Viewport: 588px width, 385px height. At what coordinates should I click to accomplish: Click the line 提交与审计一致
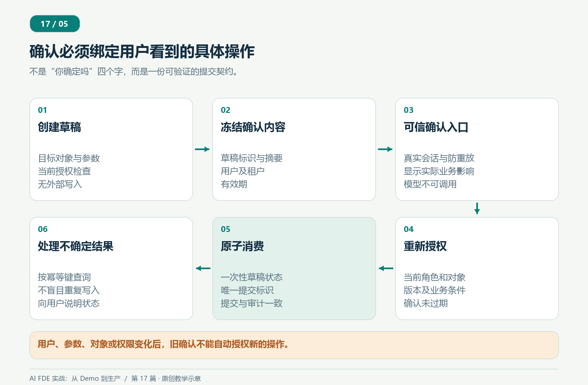252,303
